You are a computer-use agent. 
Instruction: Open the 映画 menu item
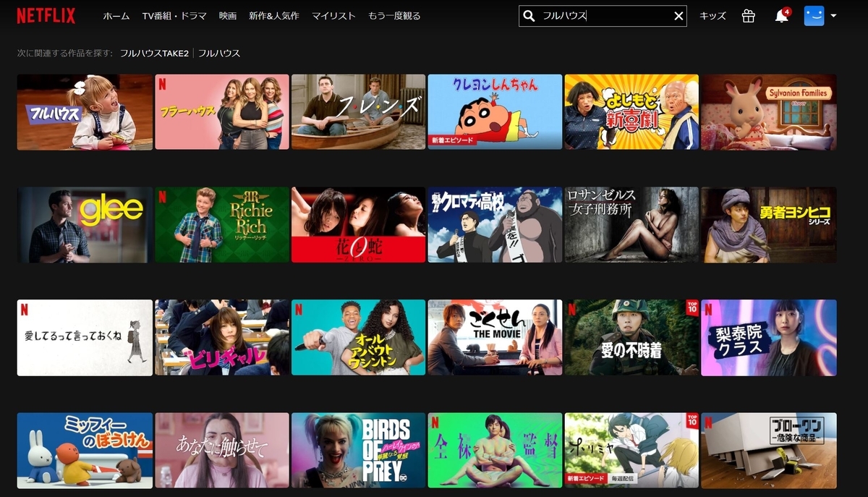pyautogui.click(x=228, y=16)
